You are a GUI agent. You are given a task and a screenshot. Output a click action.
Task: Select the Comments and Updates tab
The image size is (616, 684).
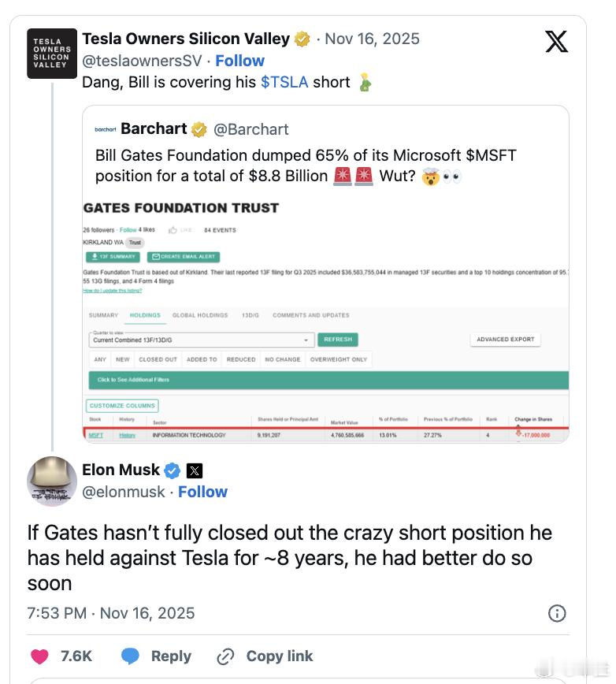[310, 315]
